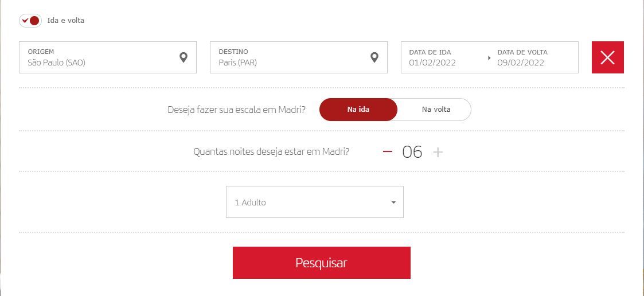The width and height of the screenshot is (644, 296).
Task: Edit the Destino field Paris (PAR)
Action: (x=299, y=57)
